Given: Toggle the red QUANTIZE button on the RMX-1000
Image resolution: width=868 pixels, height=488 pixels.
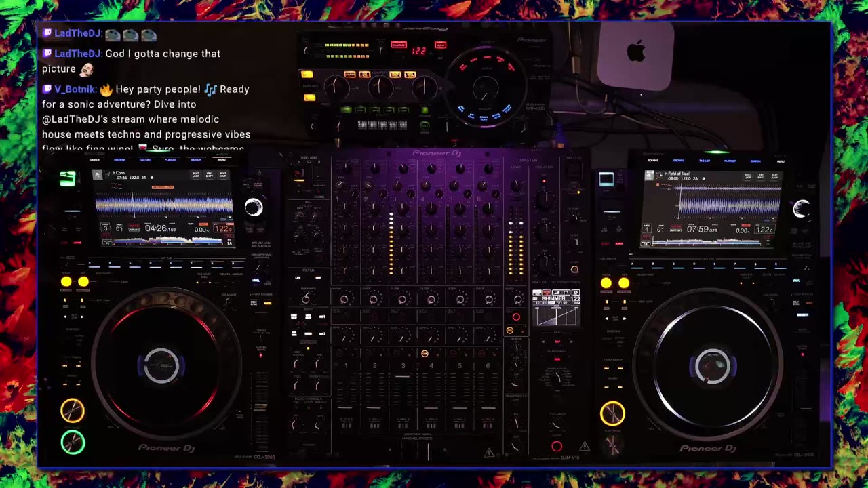Looking at the screenshot, I should point(398,45).
